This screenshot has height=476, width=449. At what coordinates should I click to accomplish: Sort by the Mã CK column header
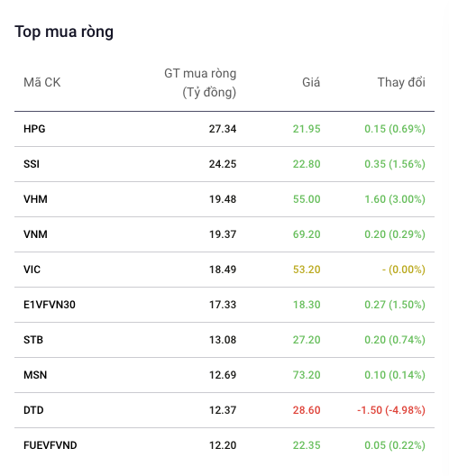coord(42,83)
